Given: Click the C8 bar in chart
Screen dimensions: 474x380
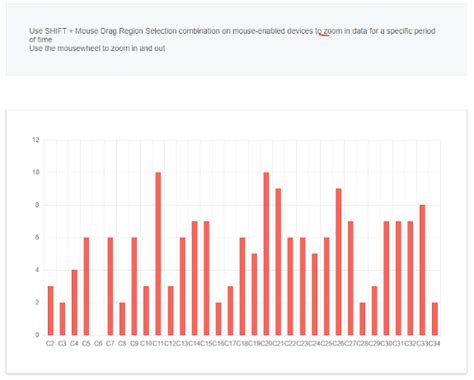Looking at the screenshot, I should pos(123,319).
